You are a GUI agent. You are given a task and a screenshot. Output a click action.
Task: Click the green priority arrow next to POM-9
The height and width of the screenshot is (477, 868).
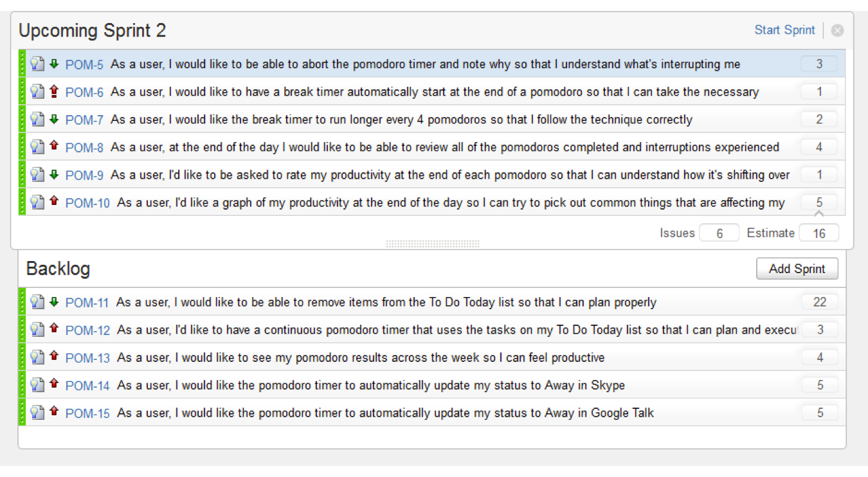click(54, 174)
